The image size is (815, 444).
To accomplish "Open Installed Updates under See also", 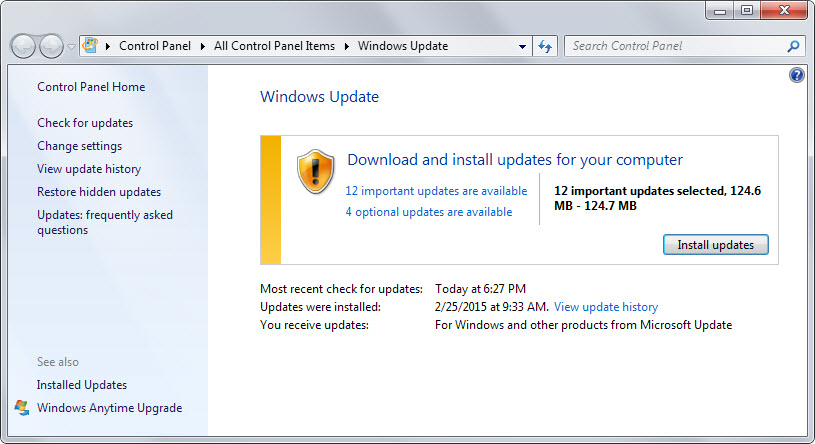I will (x=82, y=385).
